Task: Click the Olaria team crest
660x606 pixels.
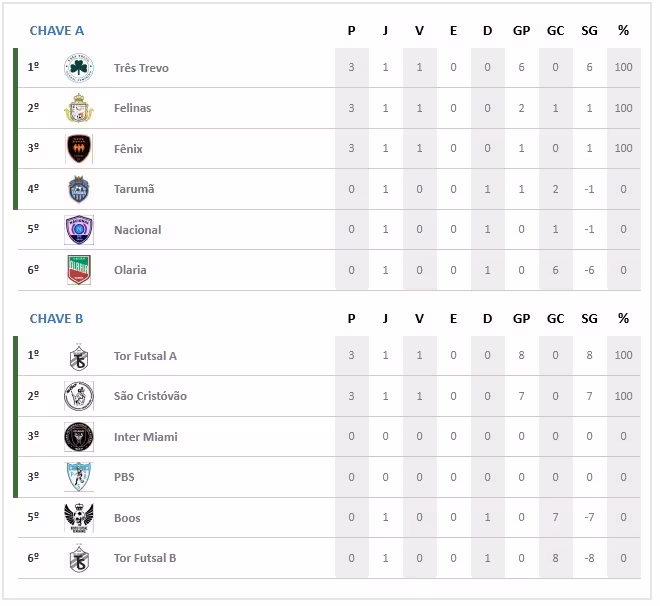Action: [79, 270]
